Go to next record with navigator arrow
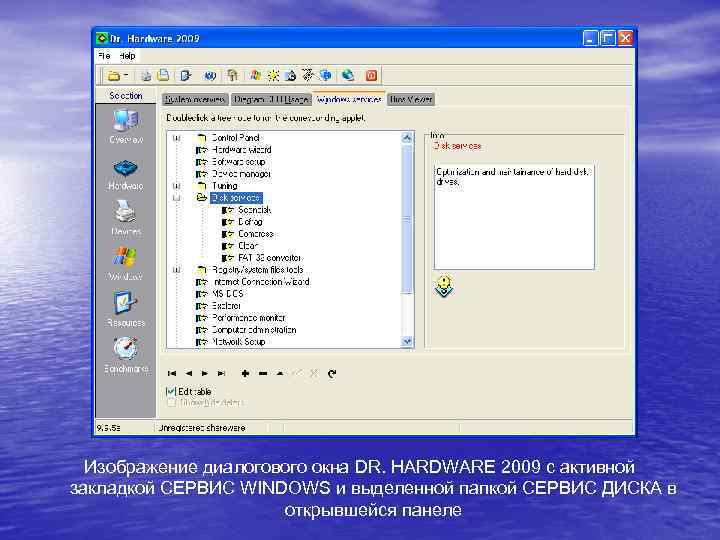 click(x=205, y=373)
